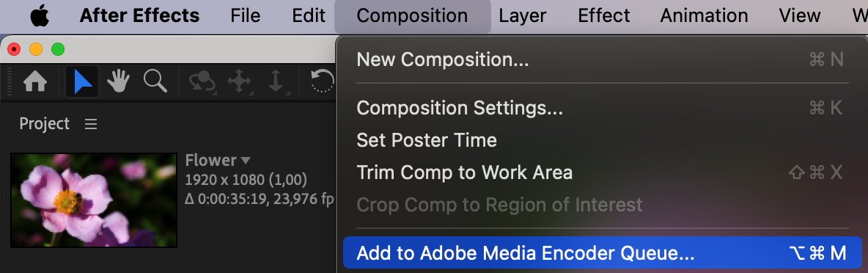Select the Hand tool

(x=119, y=82)
